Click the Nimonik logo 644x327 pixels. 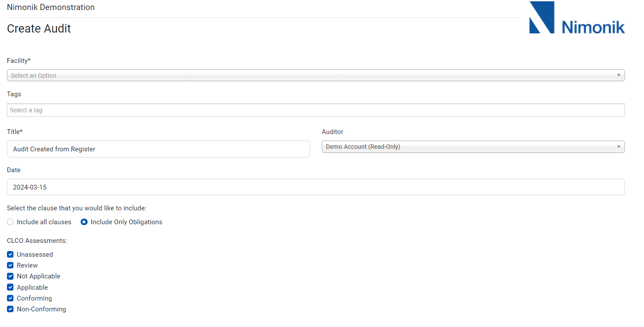point(577,18)
